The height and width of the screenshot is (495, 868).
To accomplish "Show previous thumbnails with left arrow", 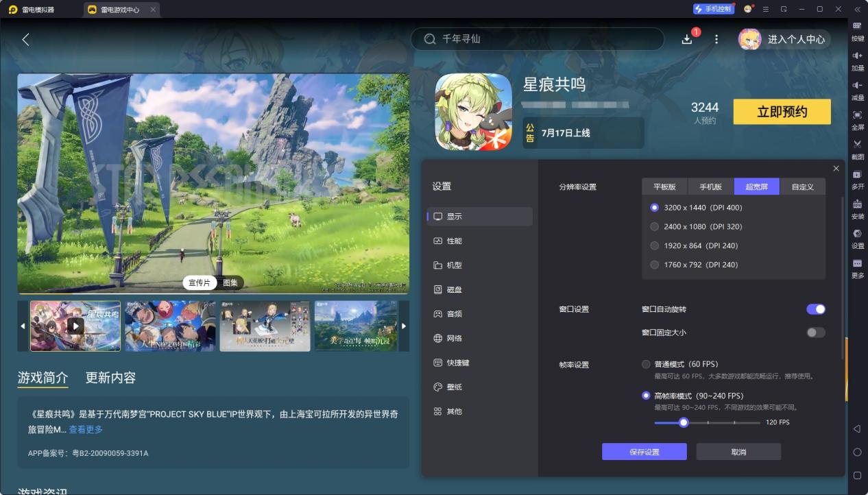I will pos(23,326).
